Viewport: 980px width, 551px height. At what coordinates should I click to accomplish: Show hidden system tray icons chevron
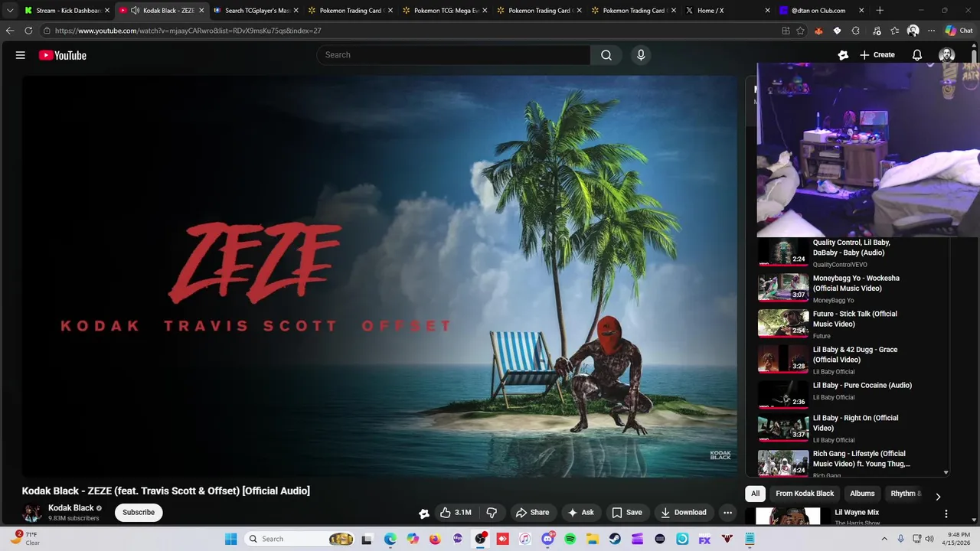click(x=884, y=539)
